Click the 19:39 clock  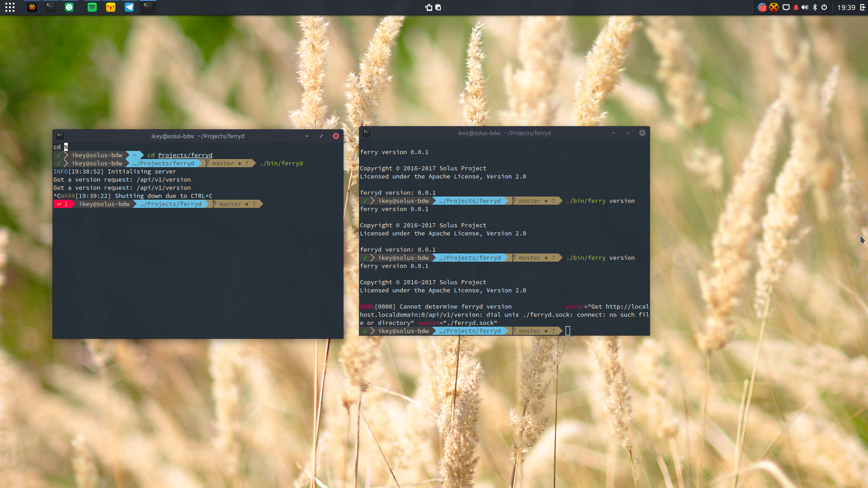click(846, 7)
